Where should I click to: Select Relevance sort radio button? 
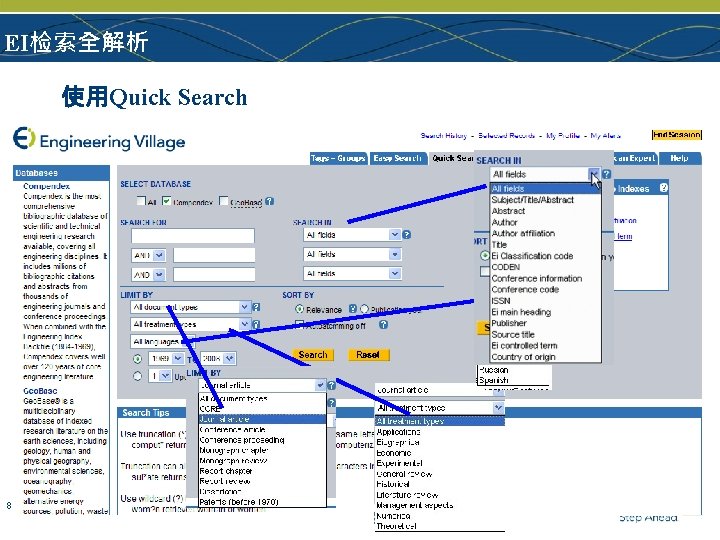tap(299, 309)
